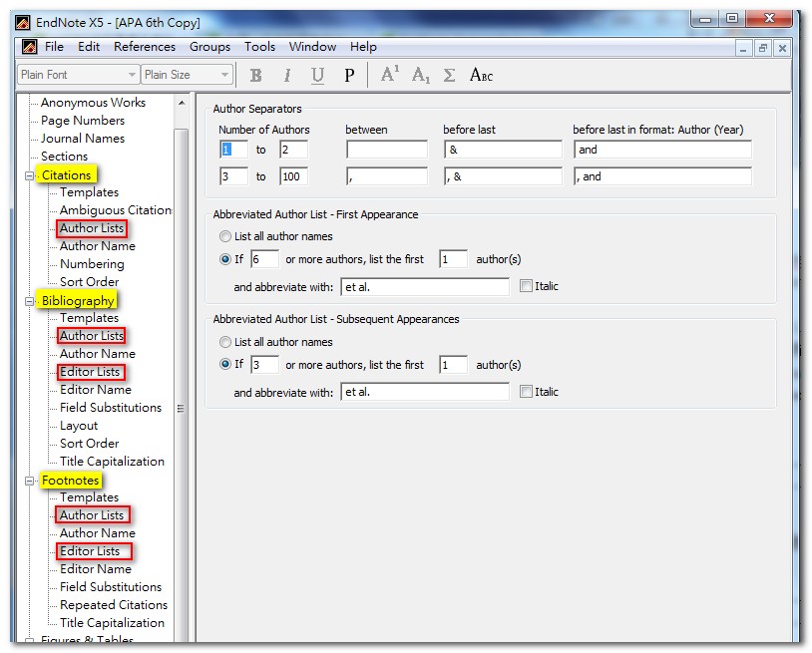This screenshot has width=812, height=653.
Task: Select Editor Lists under Bibliography
Action: coord(90,372)
